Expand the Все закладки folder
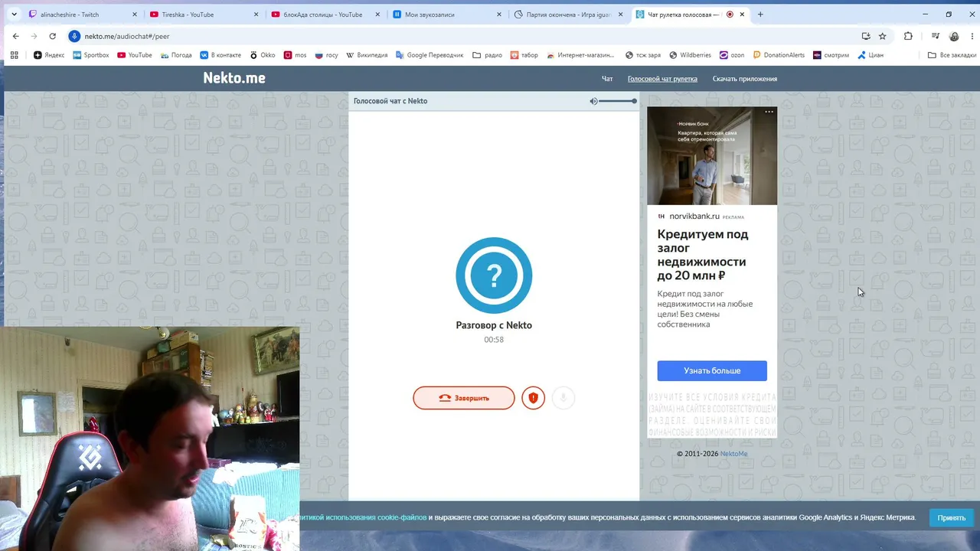The image size is (980, 551). tap(952, 55)
